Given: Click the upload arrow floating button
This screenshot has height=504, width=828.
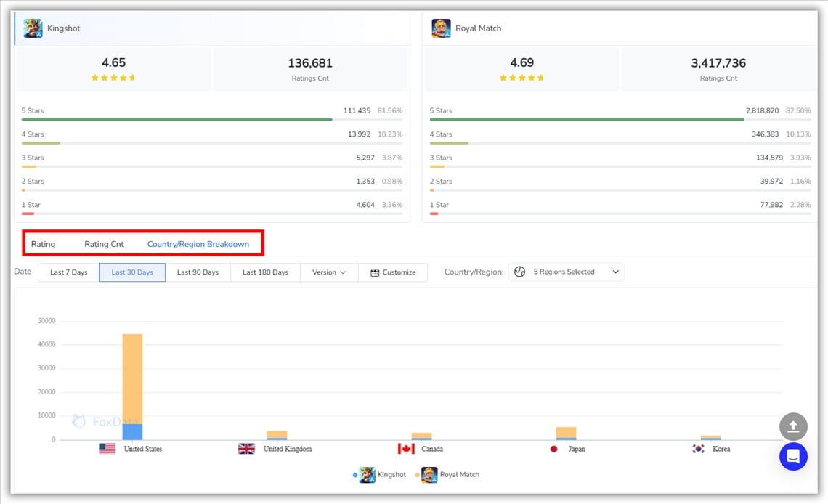Looking at the screenshot, I should 793,426.
